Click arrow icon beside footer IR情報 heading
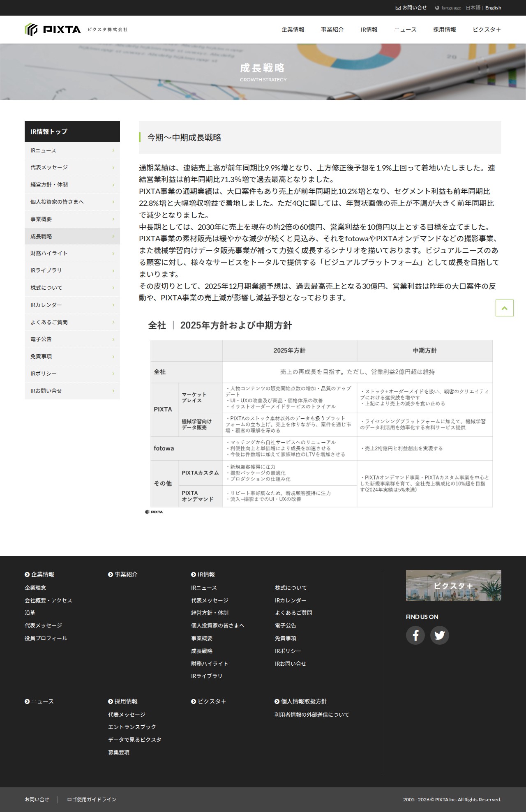This screenshot has height=812, width=526. tap(194, 574)
